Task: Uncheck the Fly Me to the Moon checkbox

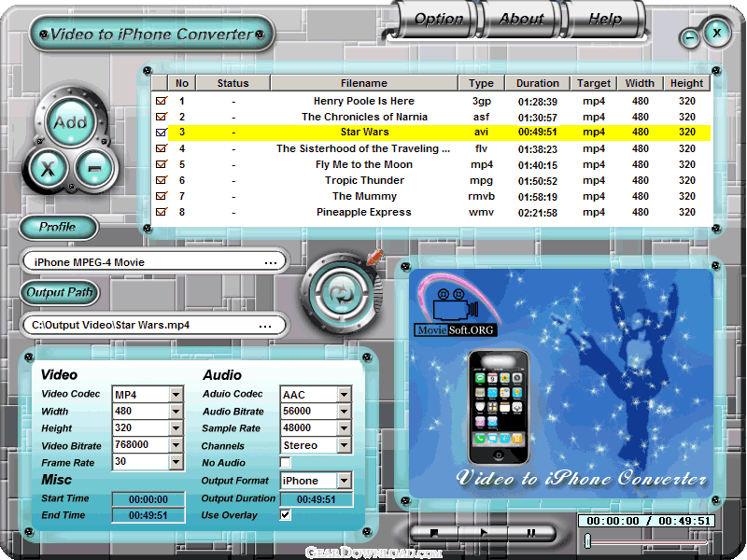Action: pos(162,164)
